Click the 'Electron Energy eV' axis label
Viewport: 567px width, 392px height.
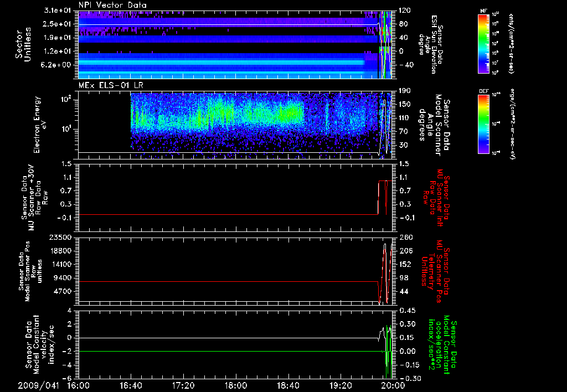click(40, 125)
